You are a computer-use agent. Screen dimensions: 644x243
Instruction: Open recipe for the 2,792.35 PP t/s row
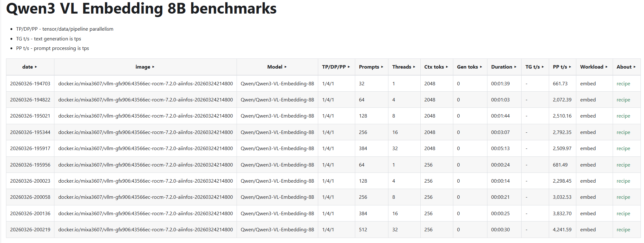(x=623, y=132)
